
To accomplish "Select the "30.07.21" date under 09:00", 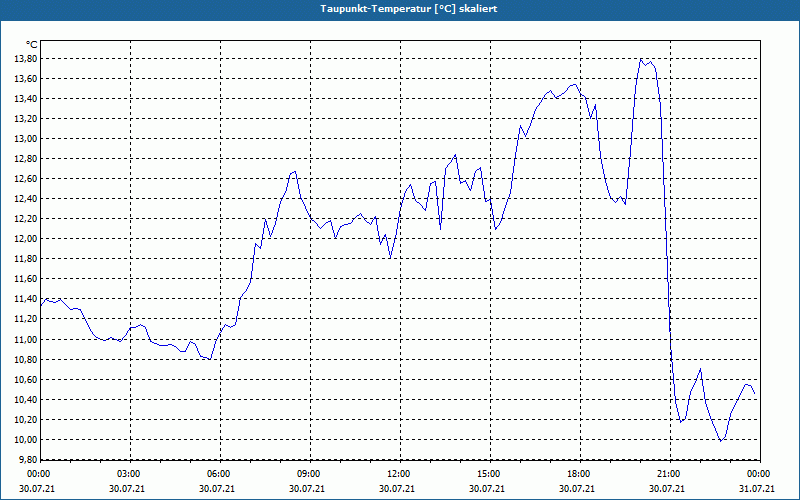I will pos(307,489).
